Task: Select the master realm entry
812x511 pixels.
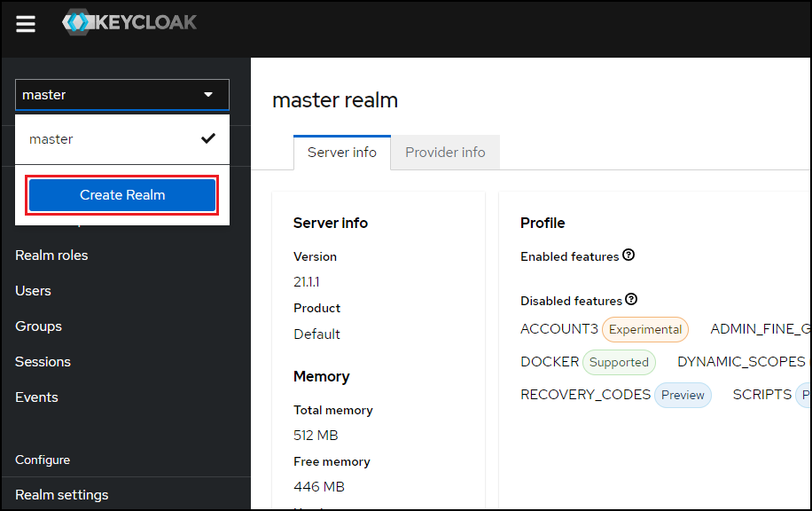Action: click(122, 139)
